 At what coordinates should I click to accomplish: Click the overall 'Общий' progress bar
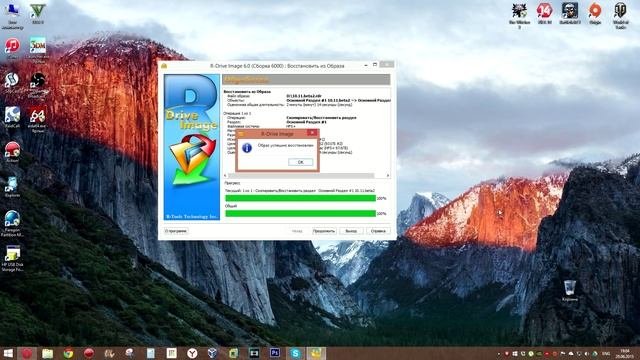click(300, 213)
